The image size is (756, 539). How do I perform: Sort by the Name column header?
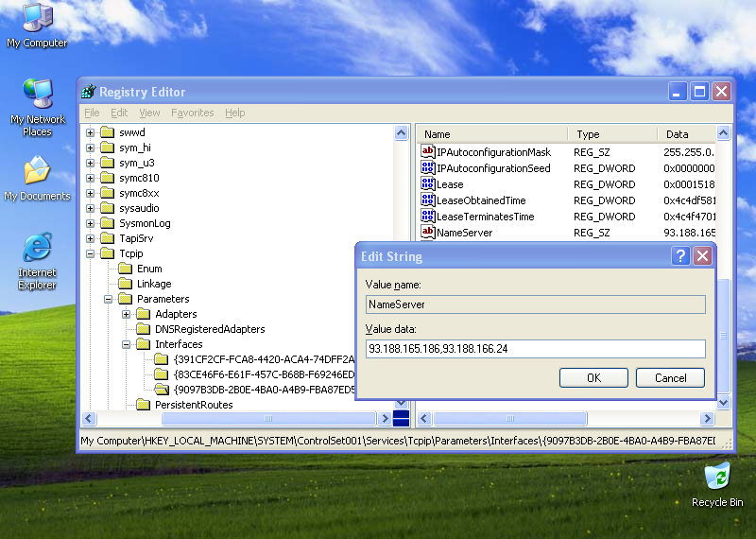click(492, 134)
